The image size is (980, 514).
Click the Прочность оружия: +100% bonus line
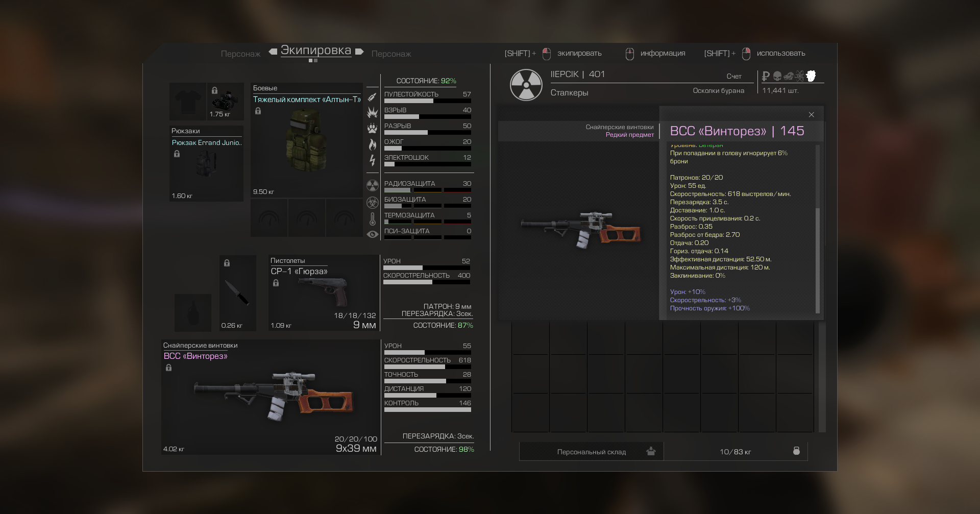(709, 308)
